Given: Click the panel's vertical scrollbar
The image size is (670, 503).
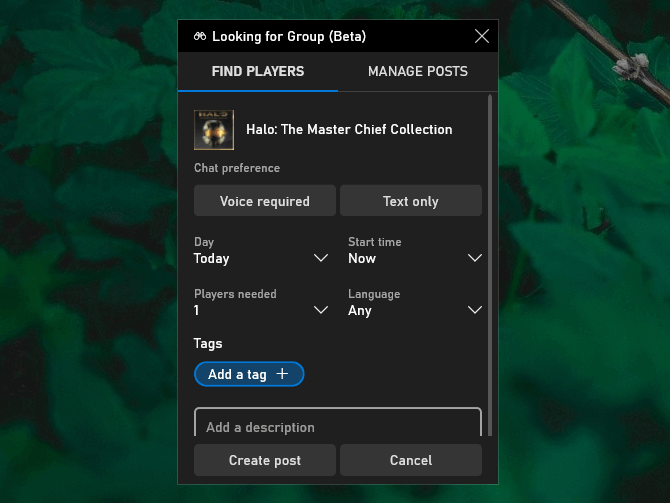Looking at the screenshot, I should click(490, 266).
